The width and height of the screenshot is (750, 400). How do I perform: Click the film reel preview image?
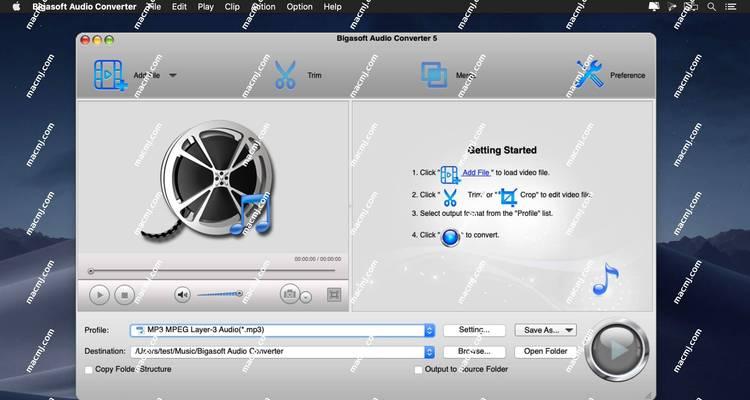[x=209, y=181]
